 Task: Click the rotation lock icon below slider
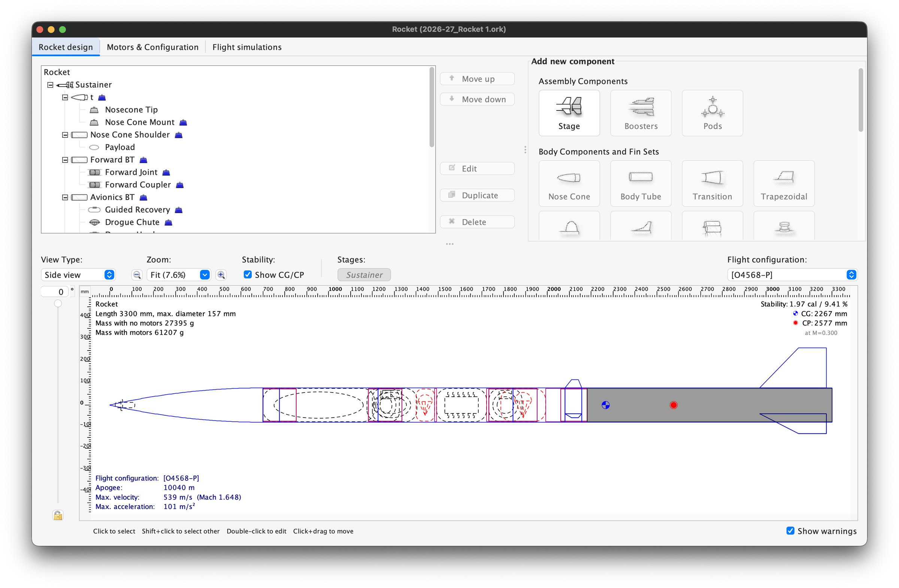(x=58, y=515)
